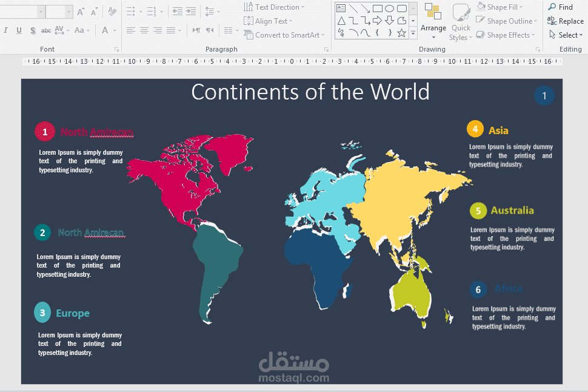Expand the shapes gallery More button

tap(413, 33)
